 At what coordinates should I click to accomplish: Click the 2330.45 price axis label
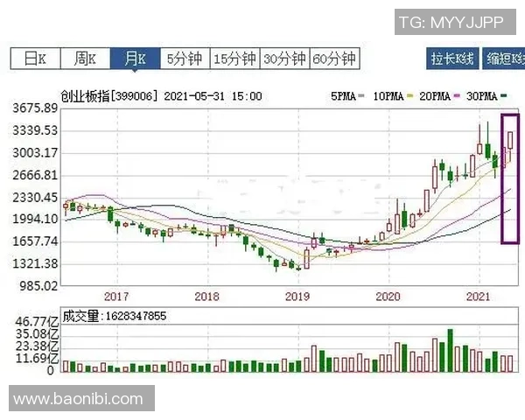(x=35, y=197)
